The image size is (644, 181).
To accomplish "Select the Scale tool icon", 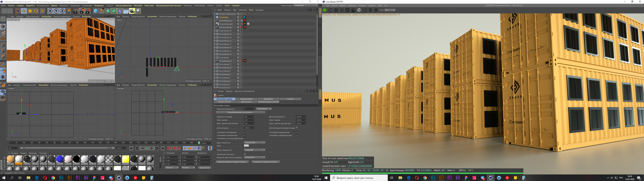I will [30, 11].
